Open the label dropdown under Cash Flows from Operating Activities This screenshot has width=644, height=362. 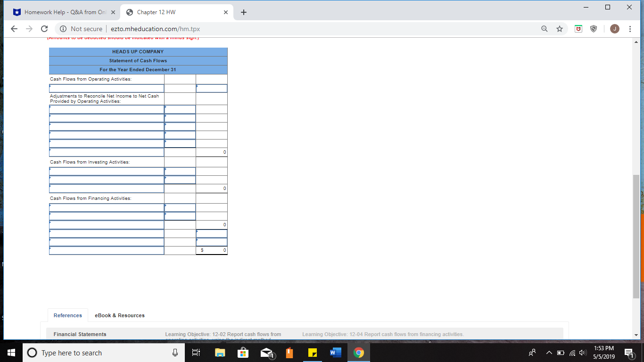(107, 88)
